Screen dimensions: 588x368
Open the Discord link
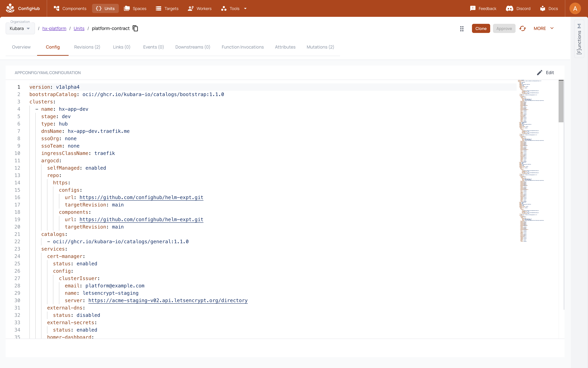tap(518, 9)
